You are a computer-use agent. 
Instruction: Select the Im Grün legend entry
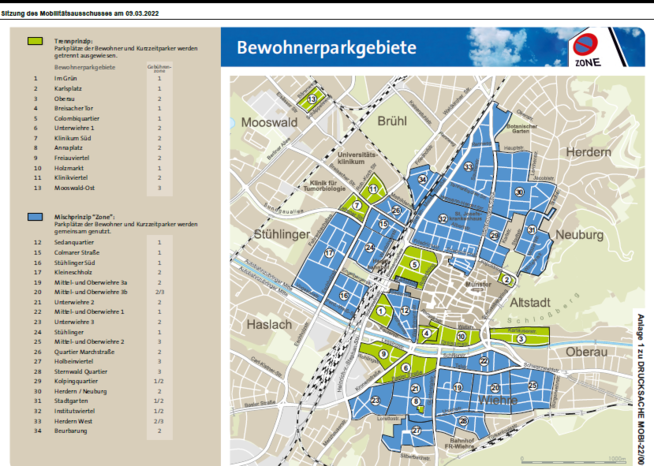click(65, 78)
